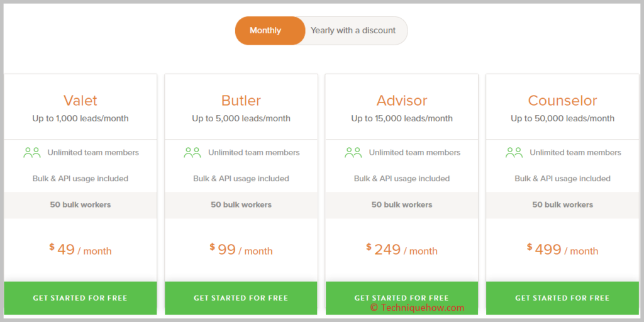Select the Butler plan heading
The image size is (644, 322).
pyautogui.click(x=241, y=101)
